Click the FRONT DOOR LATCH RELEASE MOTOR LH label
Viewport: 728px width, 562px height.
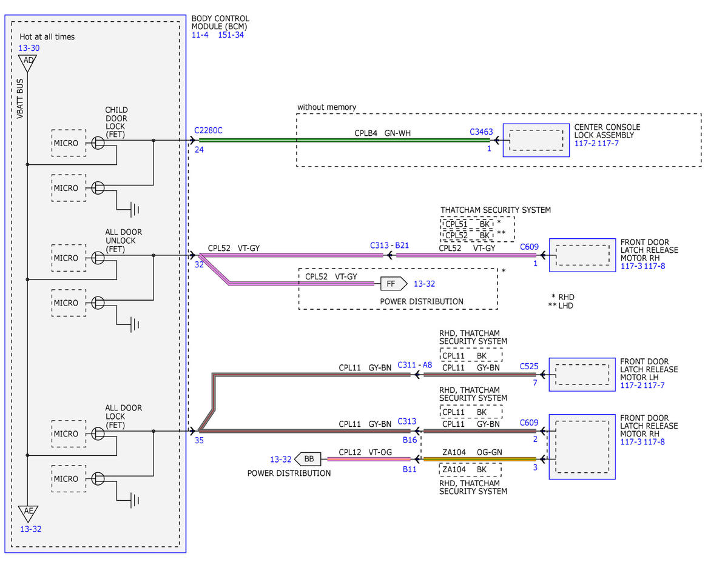click(x=649, y=369)
